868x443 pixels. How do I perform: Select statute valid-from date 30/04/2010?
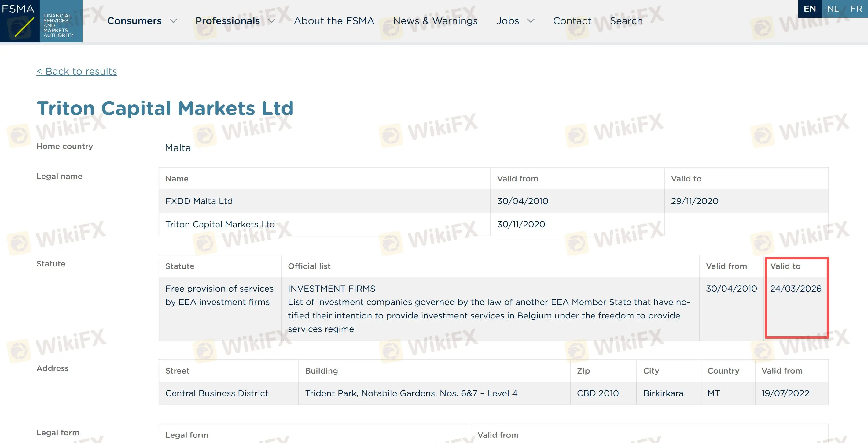(731, 289)
